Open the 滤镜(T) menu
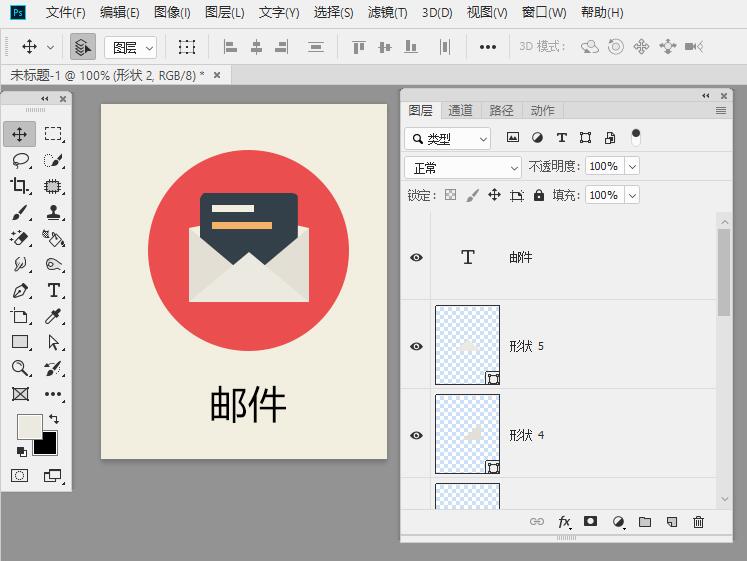 (x=387, y=13)
